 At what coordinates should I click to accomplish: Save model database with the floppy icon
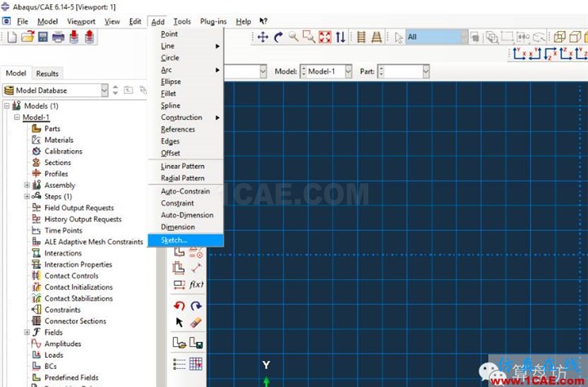coord(42,37)
